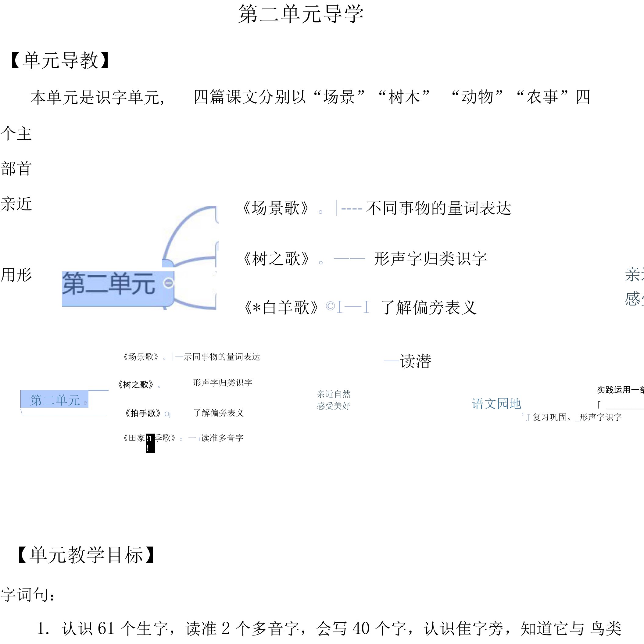Click the left-margin text 用形
This screenshot has width=644, height=644.
[16, 275]
